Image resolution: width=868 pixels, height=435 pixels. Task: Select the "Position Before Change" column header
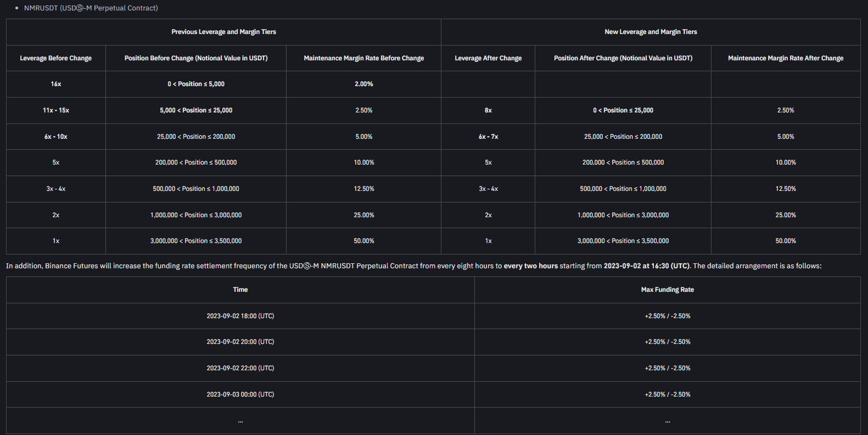coord(196,58)
